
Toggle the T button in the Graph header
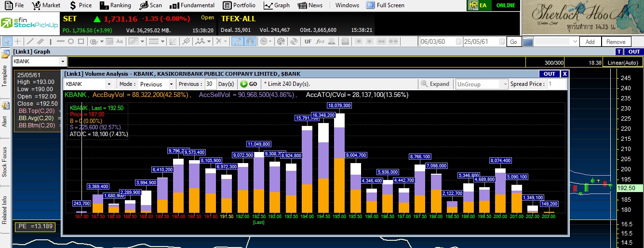coord(619,52)
